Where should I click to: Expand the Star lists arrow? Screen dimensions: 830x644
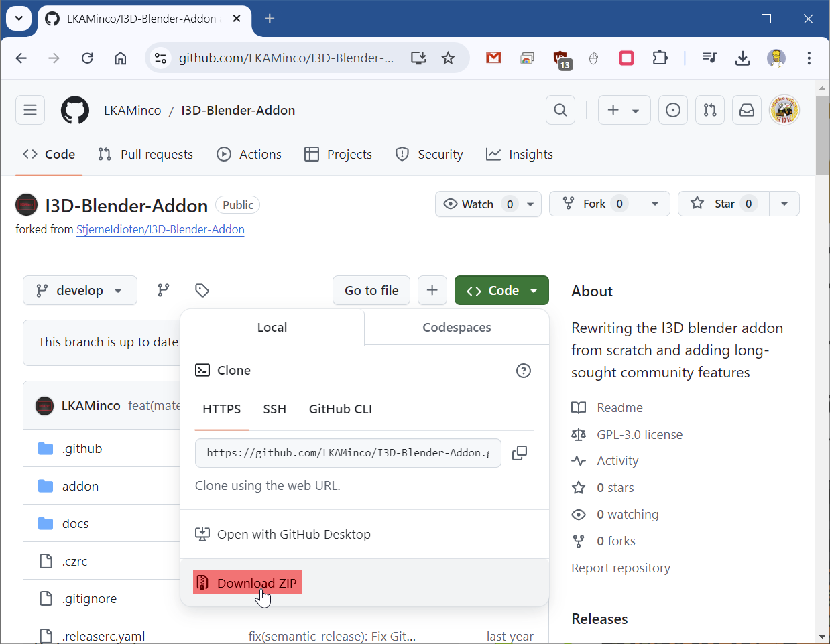(784, 204)
